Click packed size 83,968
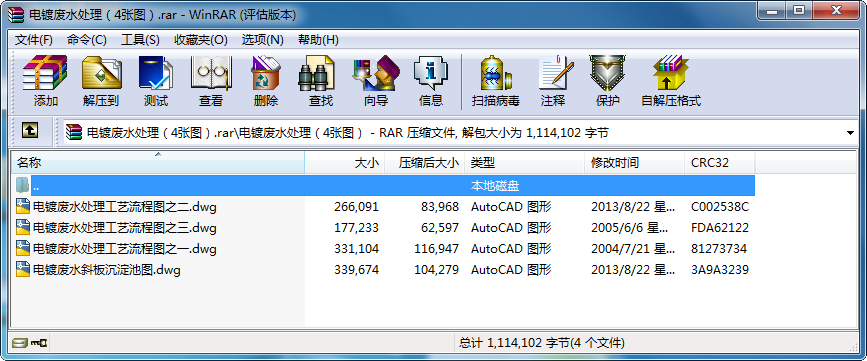Viewport: 867px width, 361px height. pyautogui.click(x=440, y=207)
